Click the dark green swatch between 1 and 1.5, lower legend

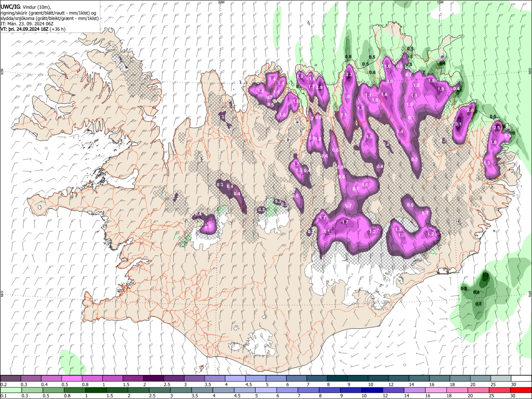(x=96, y=390)
